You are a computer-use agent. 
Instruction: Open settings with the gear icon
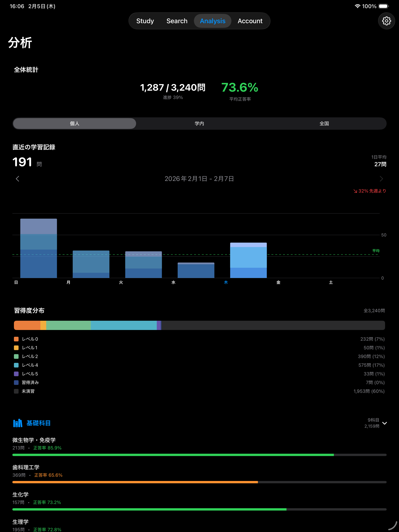pyautogui.click(x=386, y=21)
